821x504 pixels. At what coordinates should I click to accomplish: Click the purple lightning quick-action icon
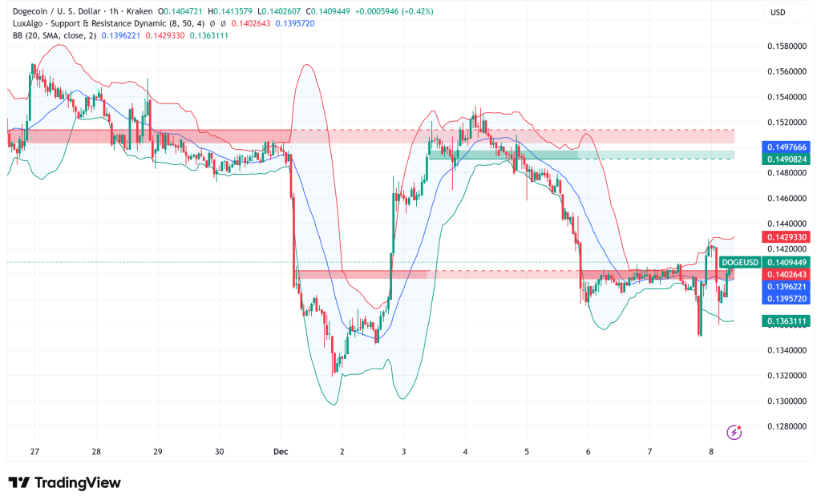(x=733, y=432)
